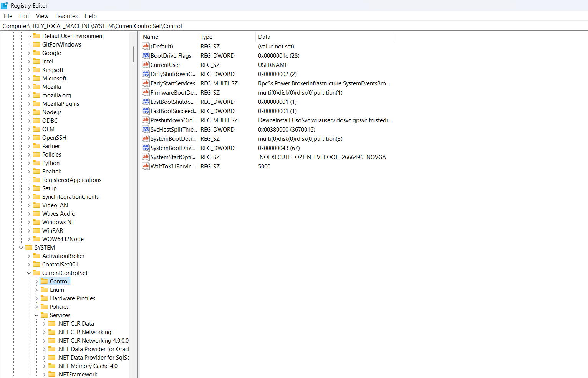Click the Registry Editor app icon in title bar

point(5,5)
